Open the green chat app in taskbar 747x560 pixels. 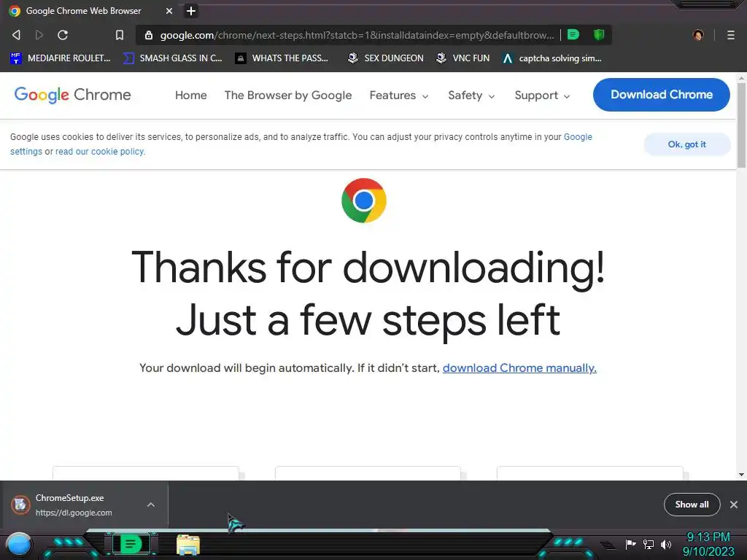[x=131, y=544]
